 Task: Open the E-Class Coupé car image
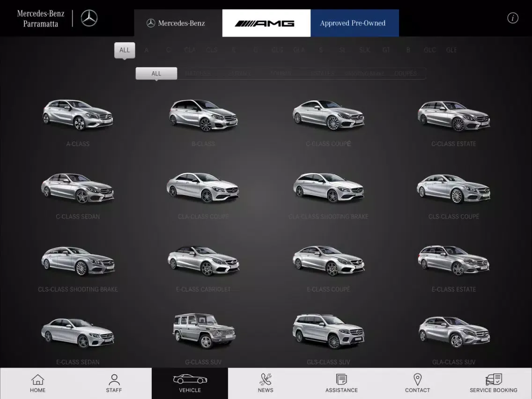[x=328, y=260]
